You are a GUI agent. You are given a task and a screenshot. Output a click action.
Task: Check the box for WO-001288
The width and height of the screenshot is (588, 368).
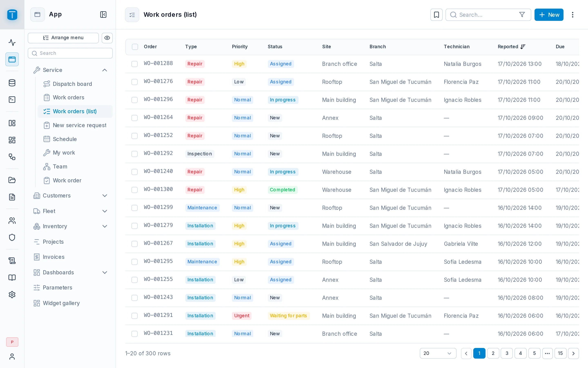[x=134, y=64]
